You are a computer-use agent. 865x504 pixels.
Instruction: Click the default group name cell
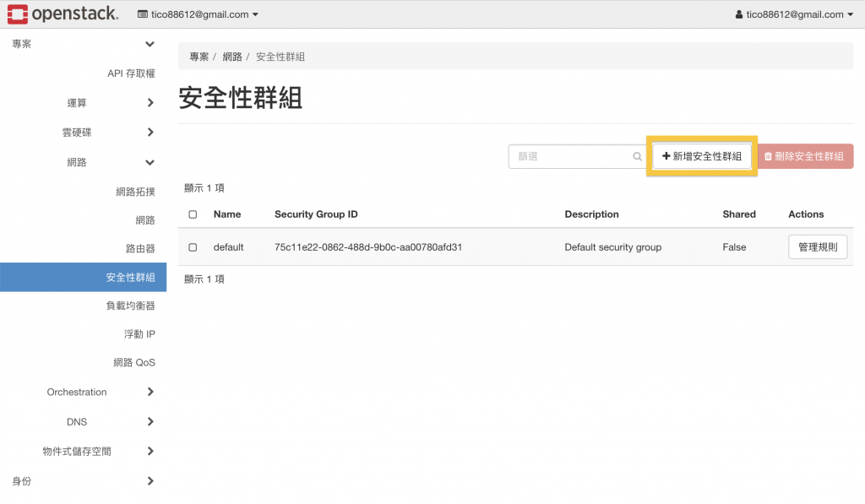(x=228, y=247)
